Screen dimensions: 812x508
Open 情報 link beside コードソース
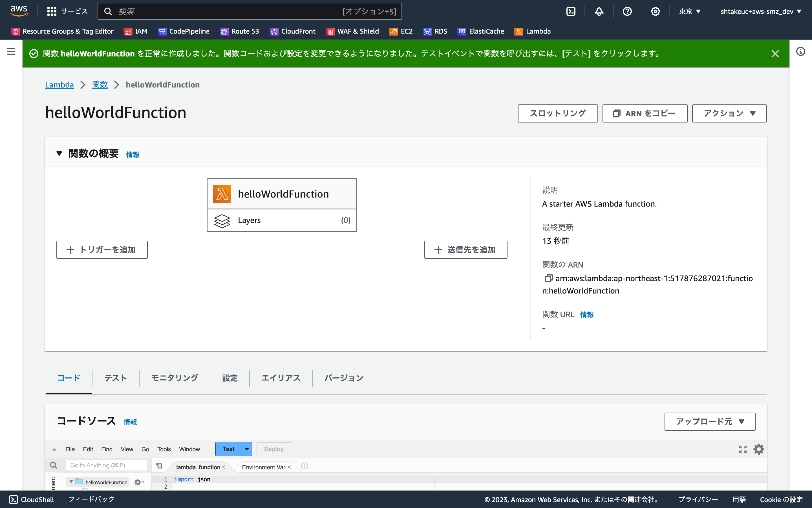pos(130,422)
